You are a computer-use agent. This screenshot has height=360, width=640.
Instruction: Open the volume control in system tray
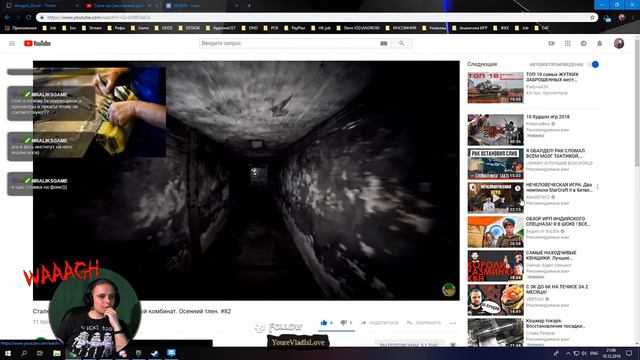tap(584, 353)
